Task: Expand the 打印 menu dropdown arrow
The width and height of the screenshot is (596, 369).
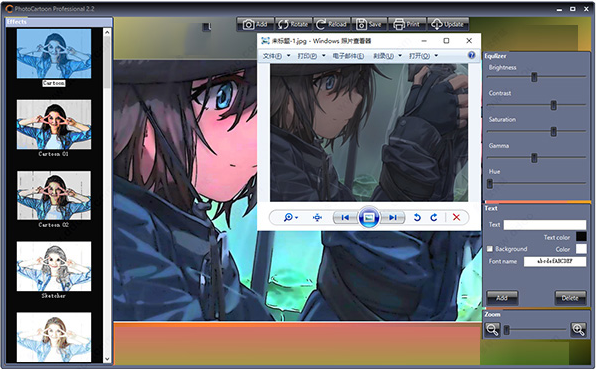Action: [x=324, y=56]
